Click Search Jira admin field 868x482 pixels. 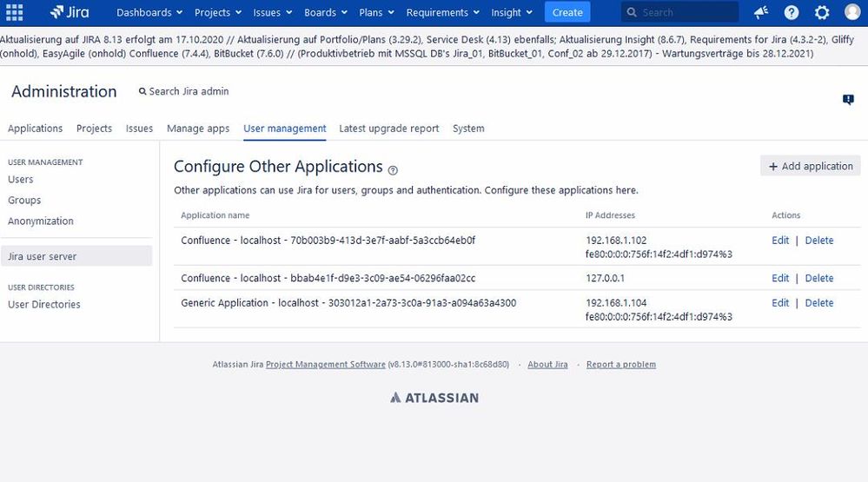pos(184,91)
